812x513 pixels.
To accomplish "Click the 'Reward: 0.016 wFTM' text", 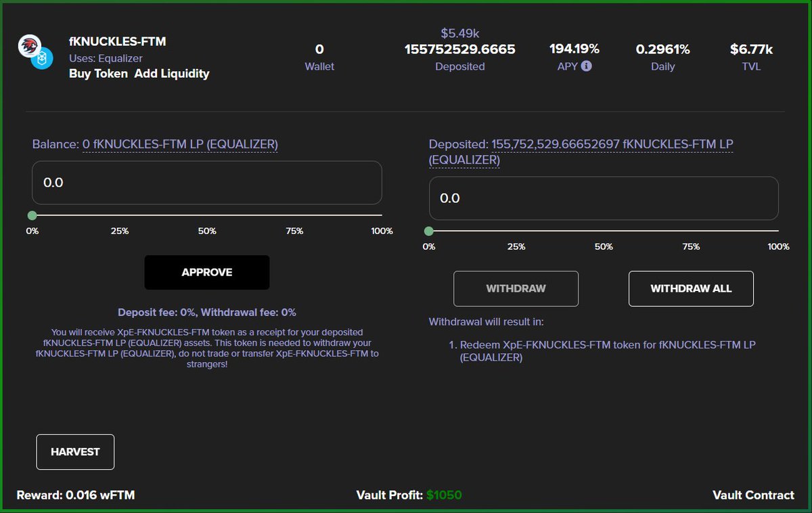I will pyautogui.click(x=76, y=495).
